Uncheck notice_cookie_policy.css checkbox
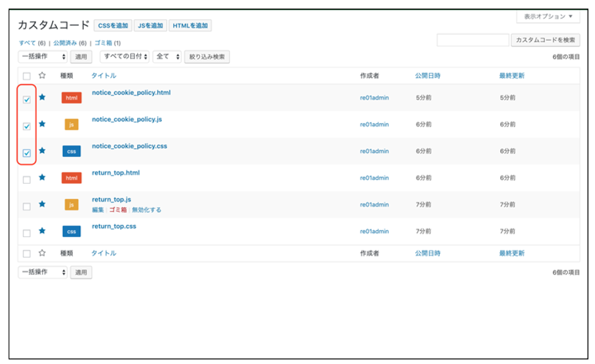The width and height of the screenshot is (595, 364). point(27,153)
